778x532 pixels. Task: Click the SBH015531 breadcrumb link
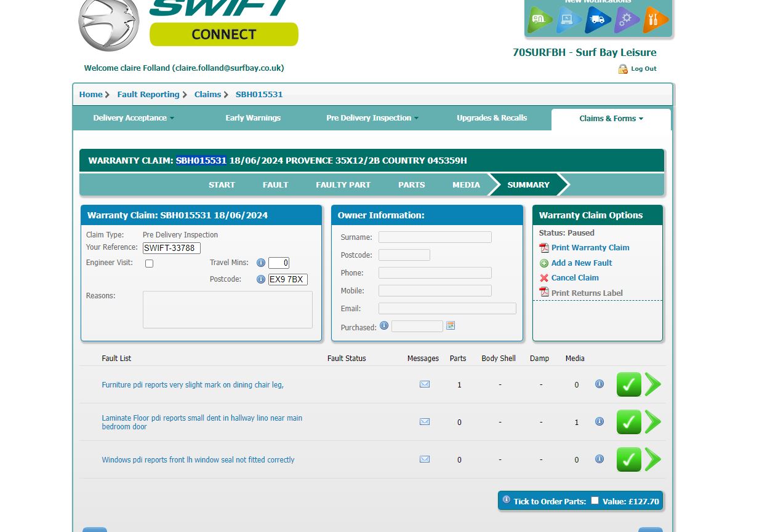click(x=259, y=94)
